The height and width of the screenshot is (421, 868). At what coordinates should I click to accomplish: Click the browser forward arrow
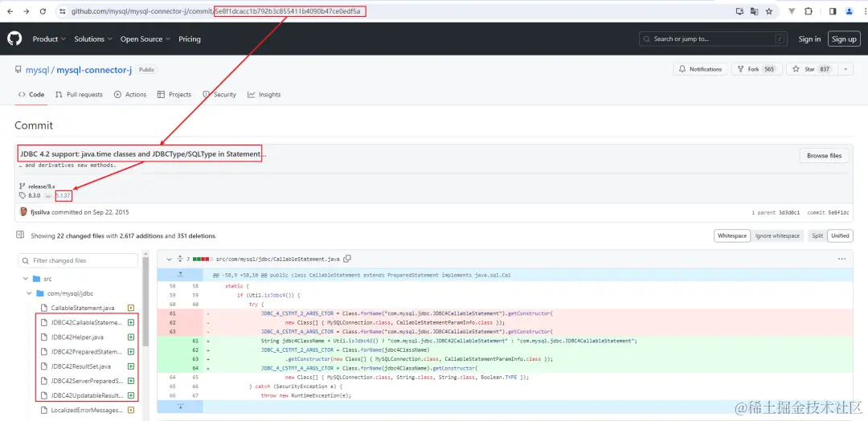[26, 11]
